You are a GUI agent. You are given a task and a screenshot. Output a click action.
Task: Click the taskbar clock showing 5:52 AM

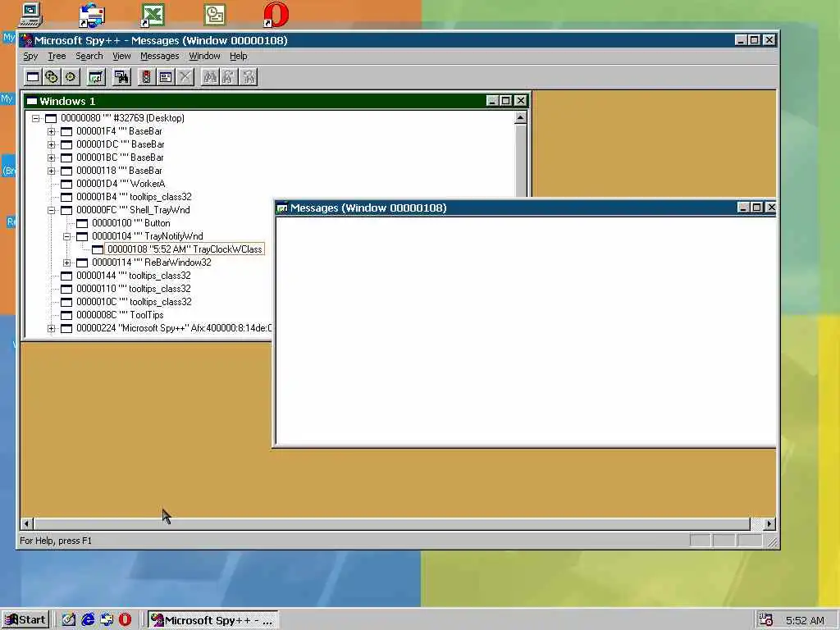(805, 620)
